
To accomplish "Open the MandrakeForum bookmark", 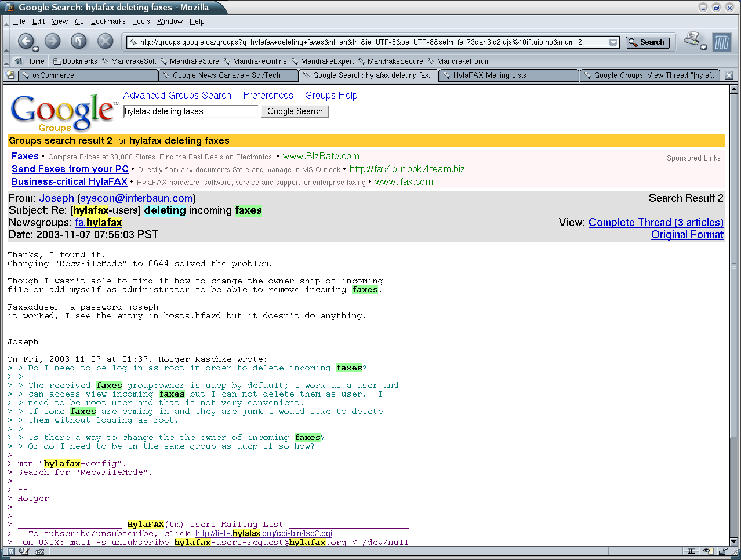I will coord(459,61).
